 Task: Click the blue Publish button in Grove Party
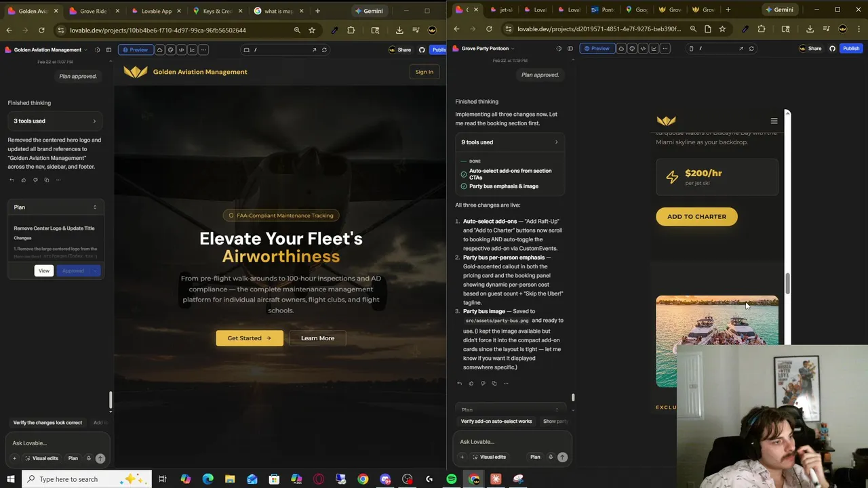click(850, 48)
